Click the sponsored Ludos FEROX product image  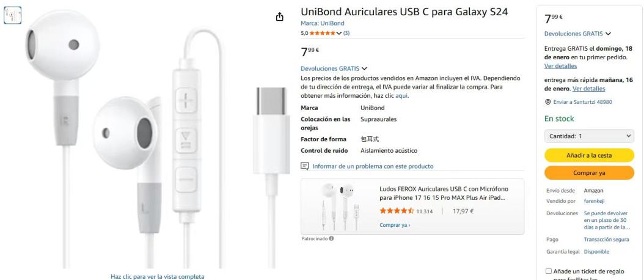(338, 207)
